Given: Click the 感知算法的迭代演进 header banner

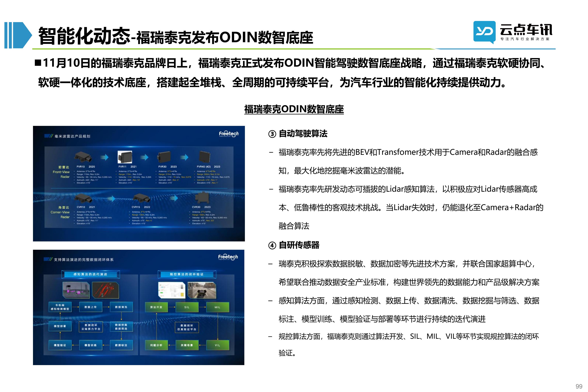Looking at the screenshot, I should coord(90,274).
